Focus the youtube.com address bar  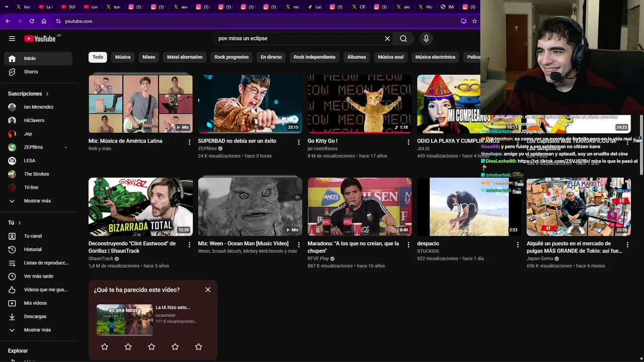(257, 21)
